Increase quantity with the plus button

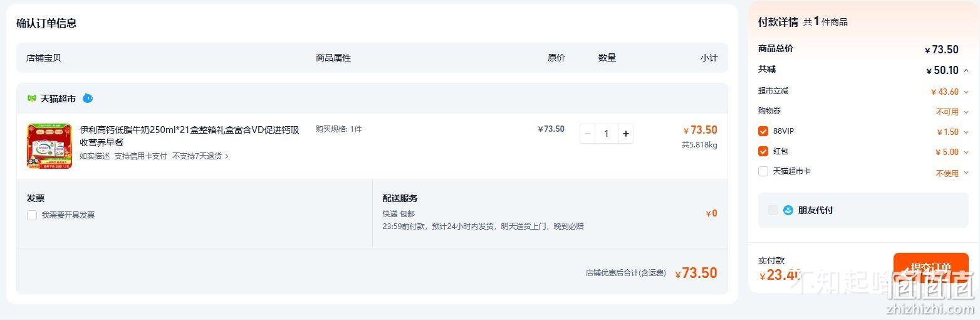click(625, 134)
